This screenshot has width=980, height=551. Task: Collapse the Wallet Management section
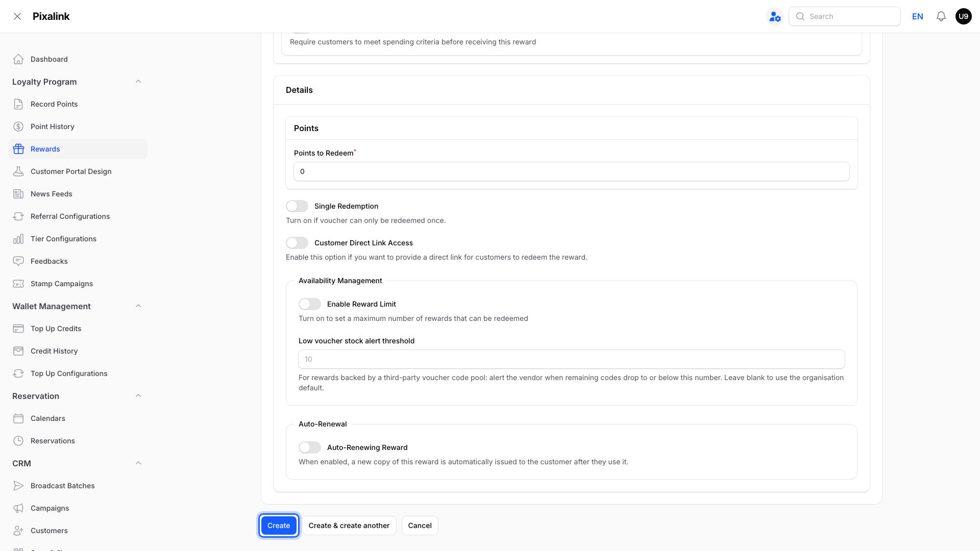coord(138,306)
